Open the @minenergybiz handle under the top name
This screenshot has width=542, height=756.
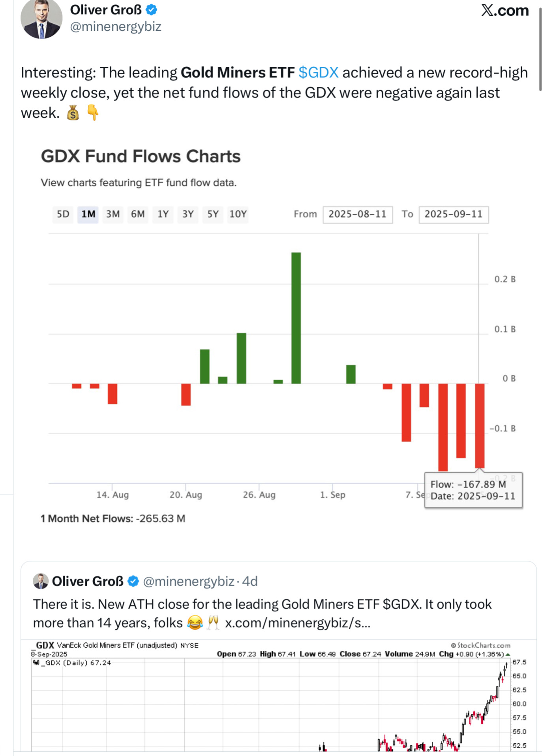click(116, 27)
